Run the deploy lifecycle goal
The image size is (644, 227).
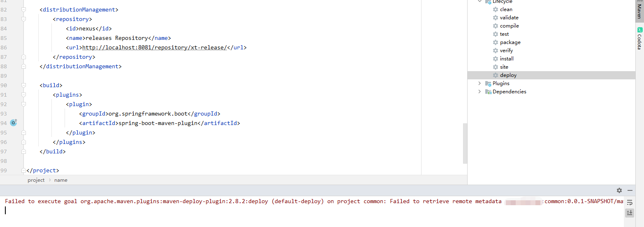(508, 75)
